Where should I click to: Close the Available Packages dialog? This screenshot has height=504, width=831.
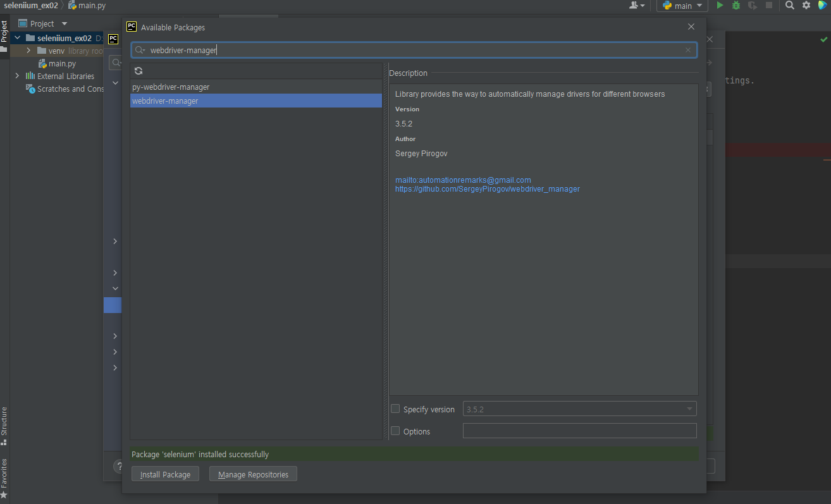click(x=691, y=27)
